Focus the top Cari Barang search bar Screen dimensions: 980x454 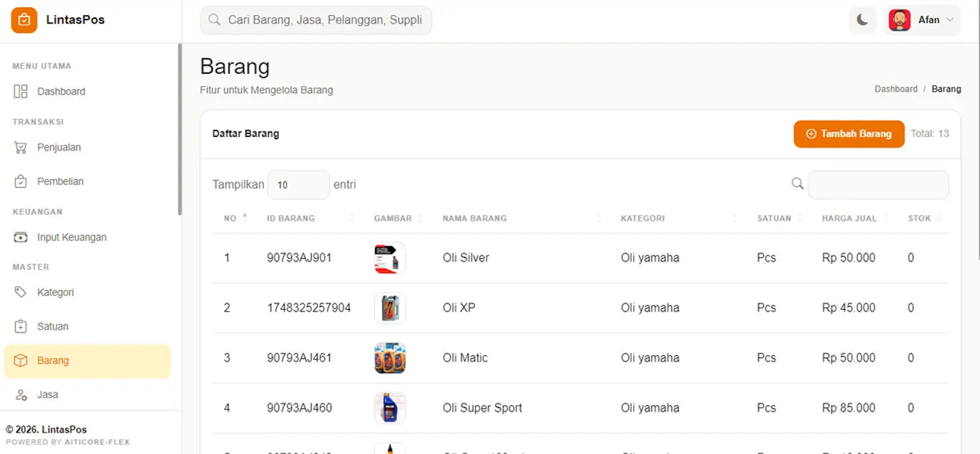point(324,20)
